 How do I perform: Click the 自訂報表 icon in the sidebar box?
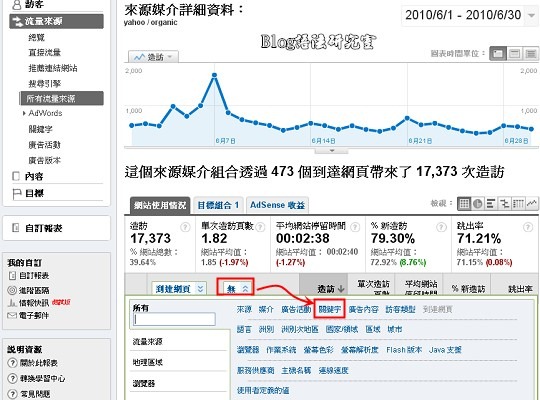[15, 228]
